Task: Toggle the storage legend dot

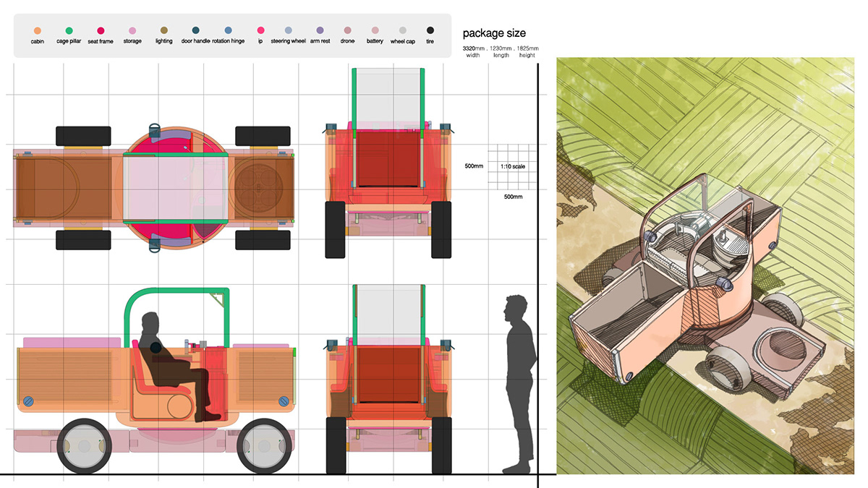Action: coord(132,30)
